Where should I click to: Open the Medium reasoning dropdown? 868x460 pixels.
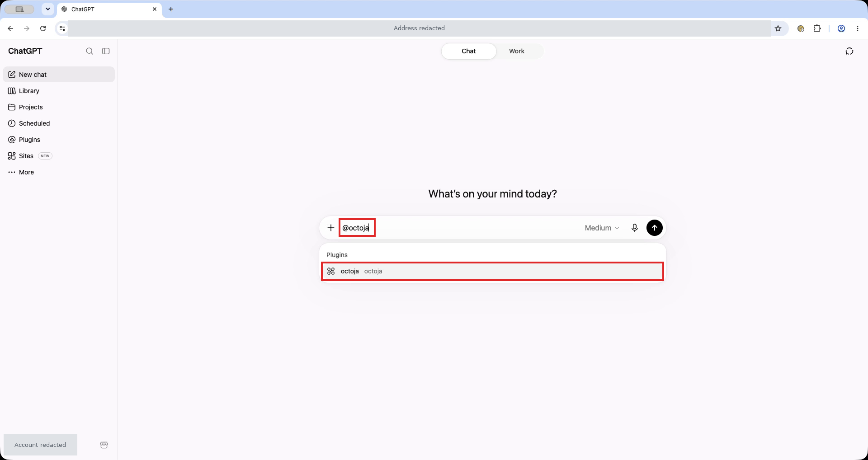pos(602,228)
